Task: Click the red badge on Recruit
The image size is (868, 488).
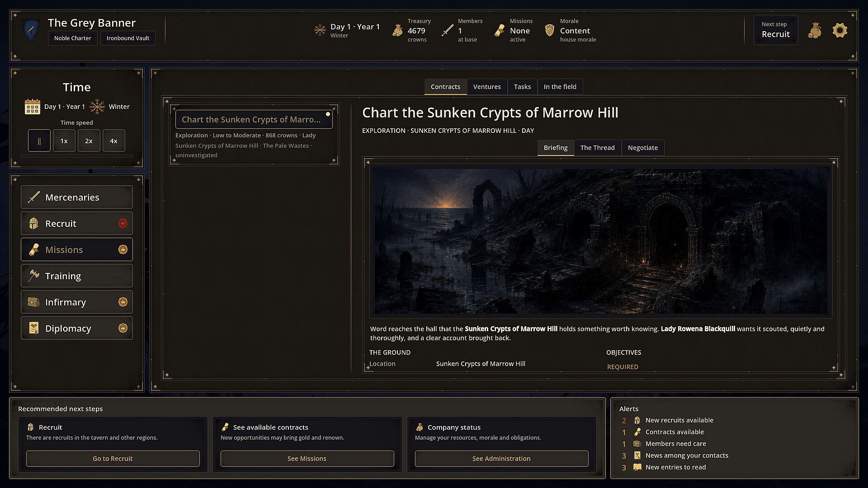Action: point(123,223)
